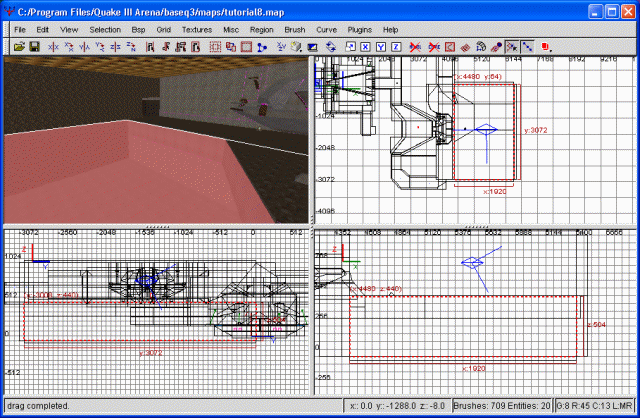The width and height of the screenshot is (640, 418).
Task: Click the 'drag completed.' status message
Action: [x=38, y=406]
